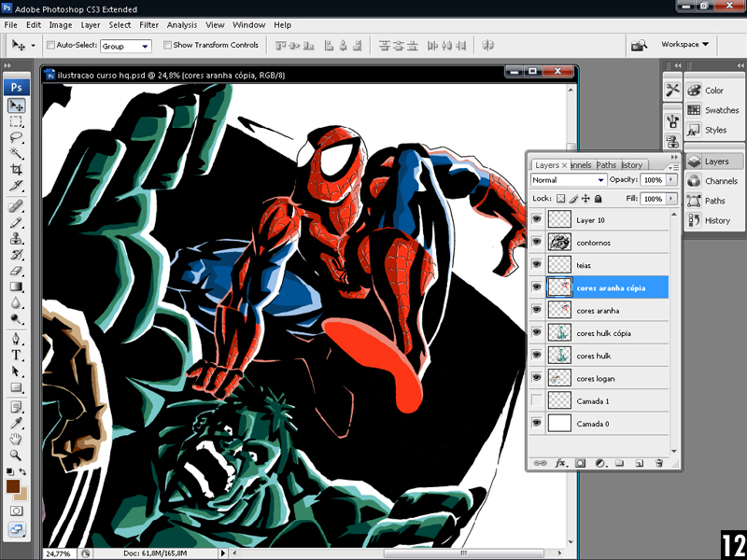The image size is (747, 560).
Task: Select the Eyedropper tool
Action: click(x=17, y=423)
